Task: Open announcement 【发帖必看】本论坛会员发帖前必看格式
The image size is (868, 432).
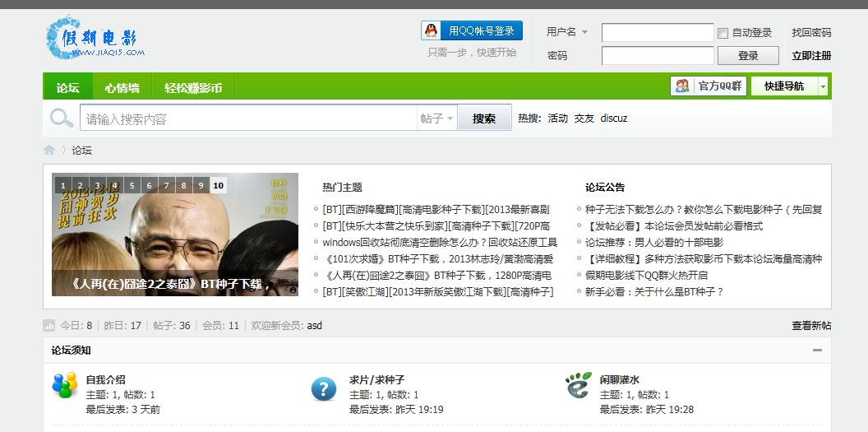Action: pos(674,226)
